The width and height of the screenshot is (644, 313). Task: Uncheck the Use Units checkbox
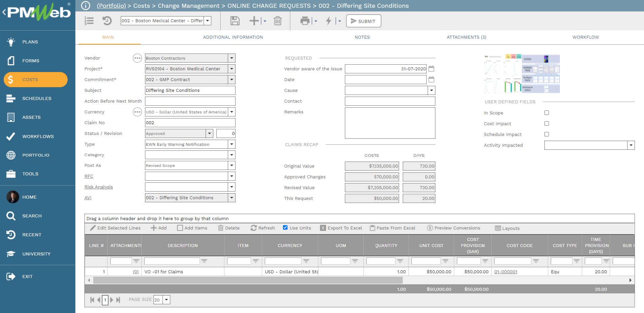pos(285,228)
